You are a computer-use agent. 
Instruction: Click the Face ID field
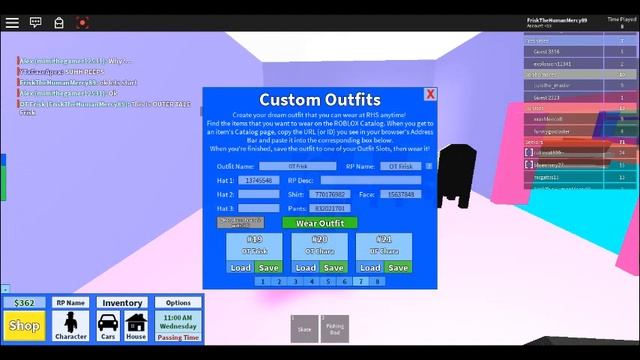(x=401, y=194)
